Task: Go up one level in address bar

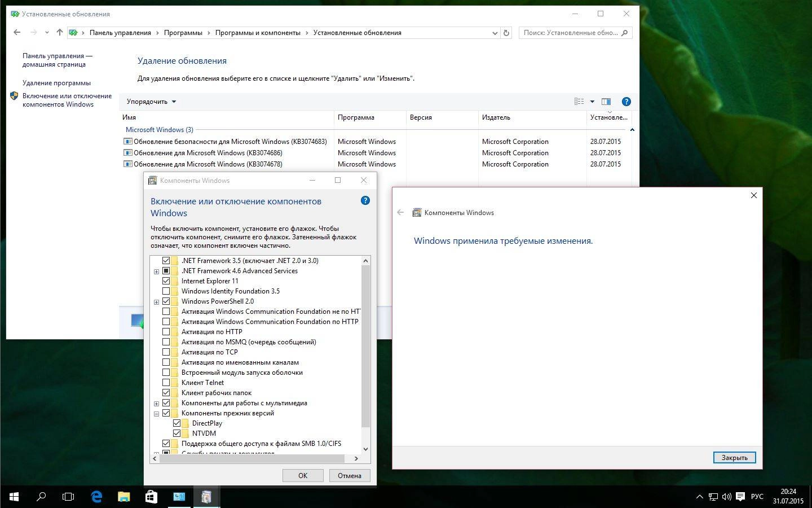Action: click(59, 33)
